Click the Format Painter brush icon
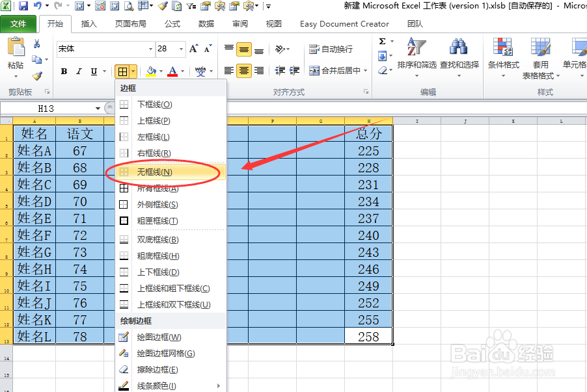Screen dimensions: 587x392 point(37,76)
